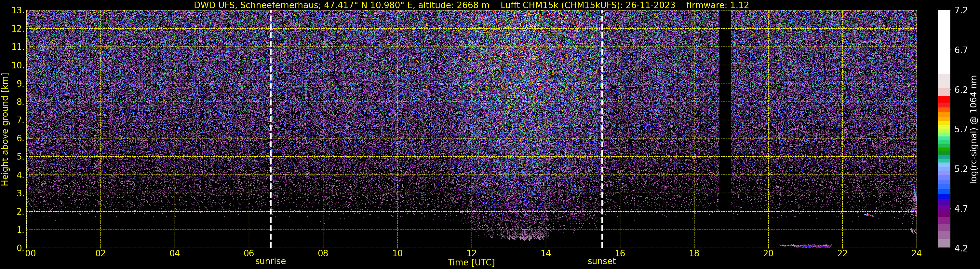Click the '06' time tick label
The height and width of the screenshot is (269, 980).
pyautogui.click(x=249, y=253)
